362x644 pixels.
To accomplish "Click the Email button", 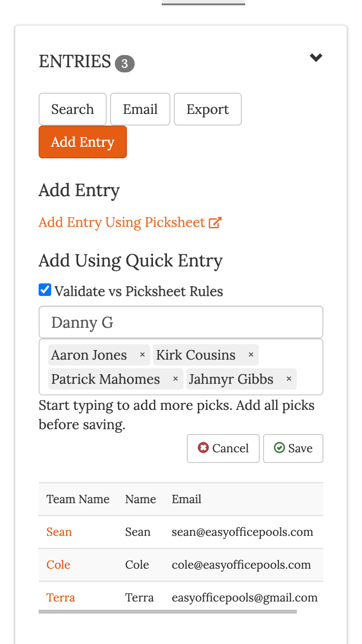I will [140, 109].
